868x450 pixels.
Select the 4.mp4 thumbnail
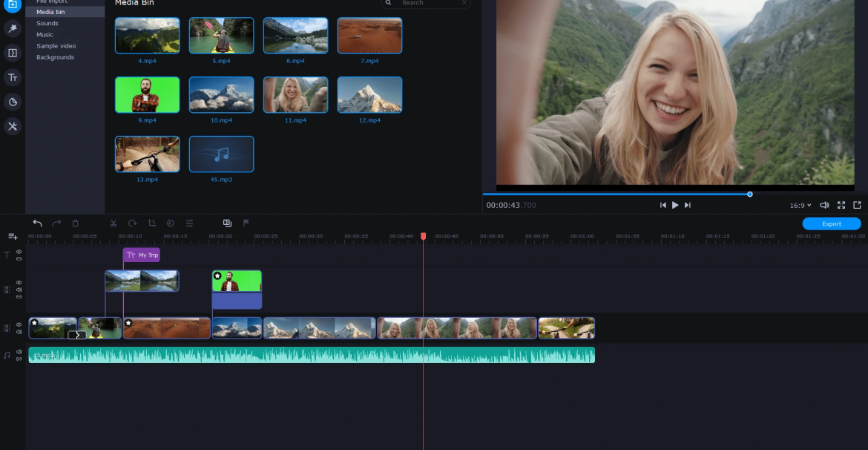[x=147, y=36]
